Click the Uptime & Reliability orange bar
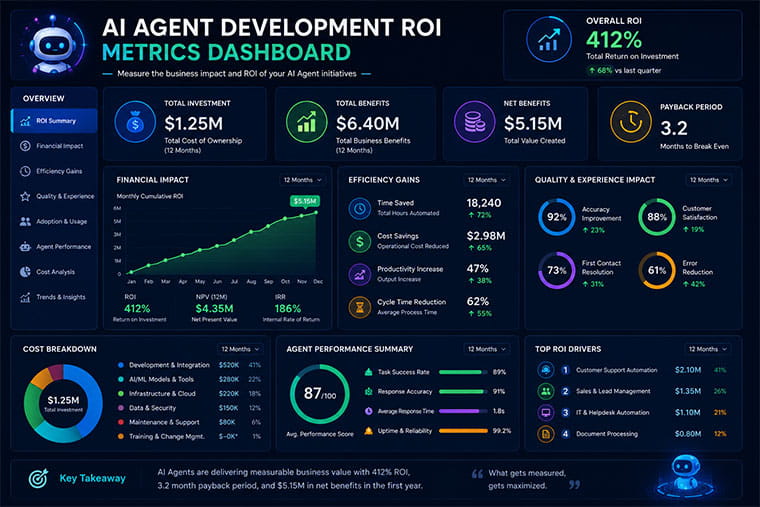Image resolution: width=760 pixels, height=507 pixels. click(463, 430)
